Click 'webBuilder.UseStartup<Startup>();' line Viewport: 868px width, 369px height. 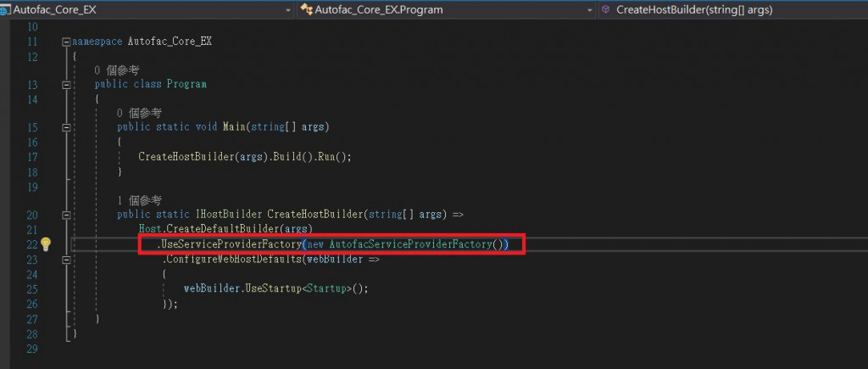pyautogui.click(x=275, y=288)
